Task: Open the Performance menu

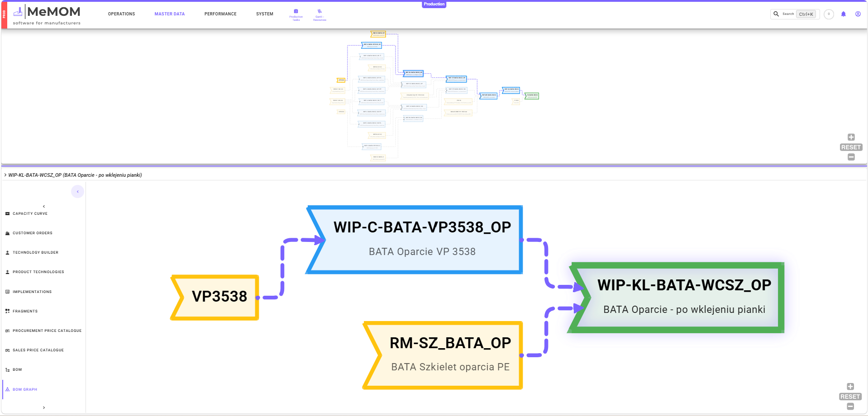Action: coord(220,14)
